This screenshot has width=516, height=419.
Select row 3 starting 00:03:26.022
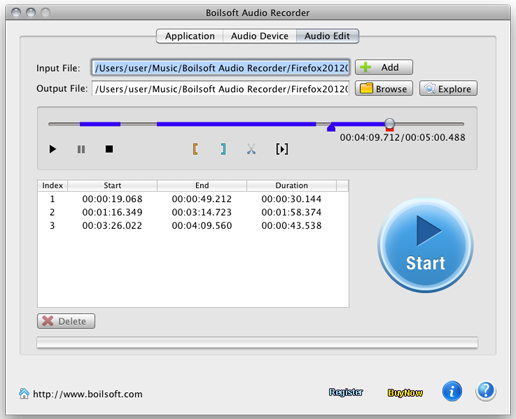193,225
